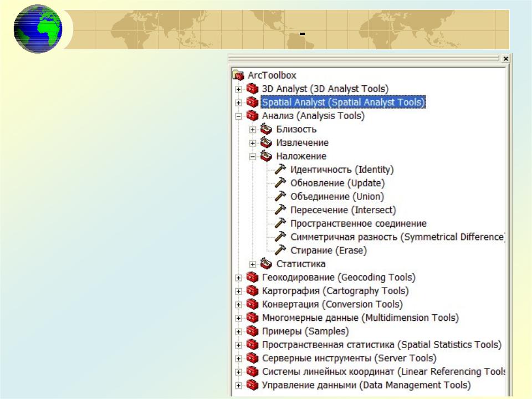
Task: Click the Erase tool hammer icon
Action: (280, 250)
